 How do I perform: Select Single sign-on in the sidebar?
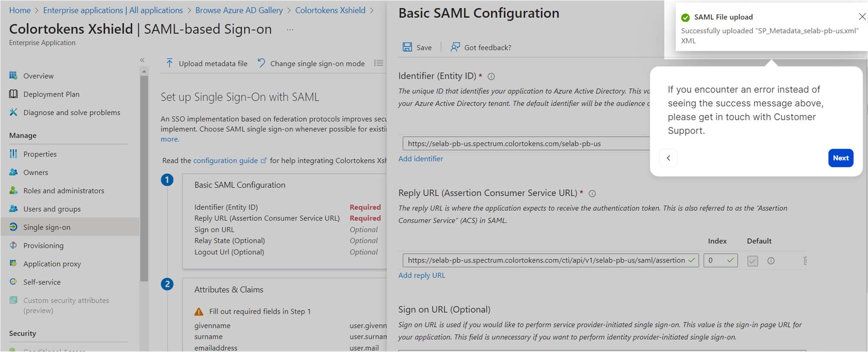click(x=47, y=227)
